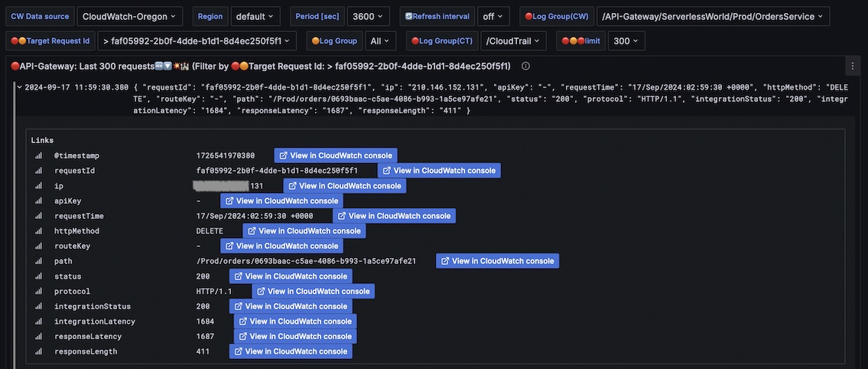This screenshot has height=369, width=868.
Task: Open the Refresh interval off dropdown
Action: click(493, 16)
